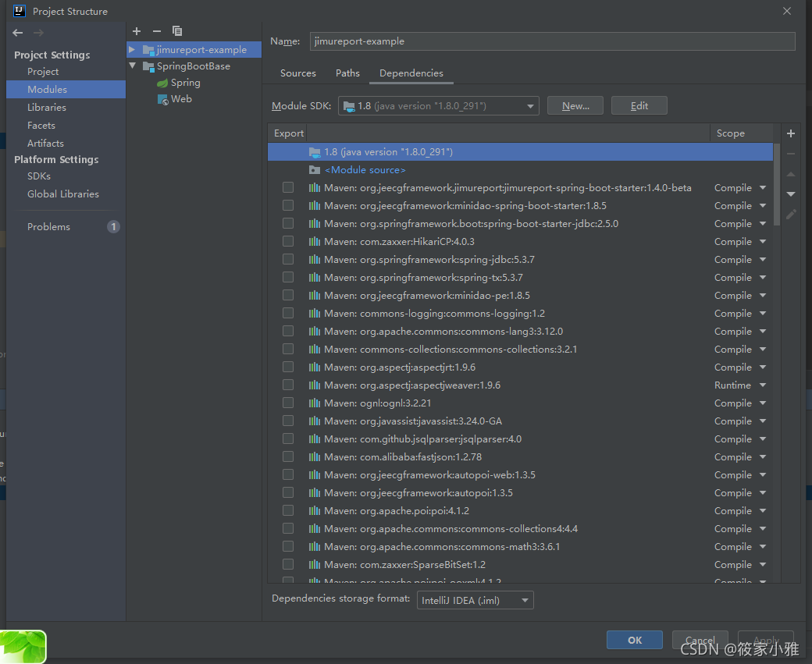Open scope dropdown for jsqlparser:4.0

pyautogui.click(x=762, y=439)
